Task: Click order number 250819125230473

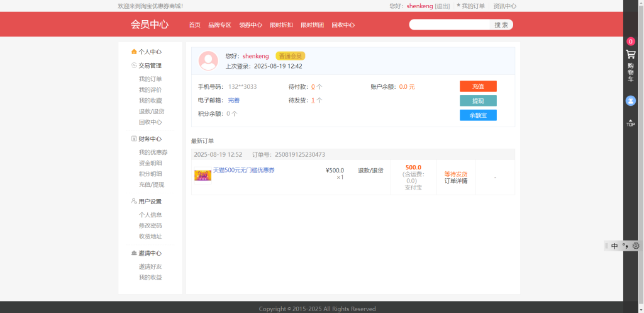Action: point(300,155)
